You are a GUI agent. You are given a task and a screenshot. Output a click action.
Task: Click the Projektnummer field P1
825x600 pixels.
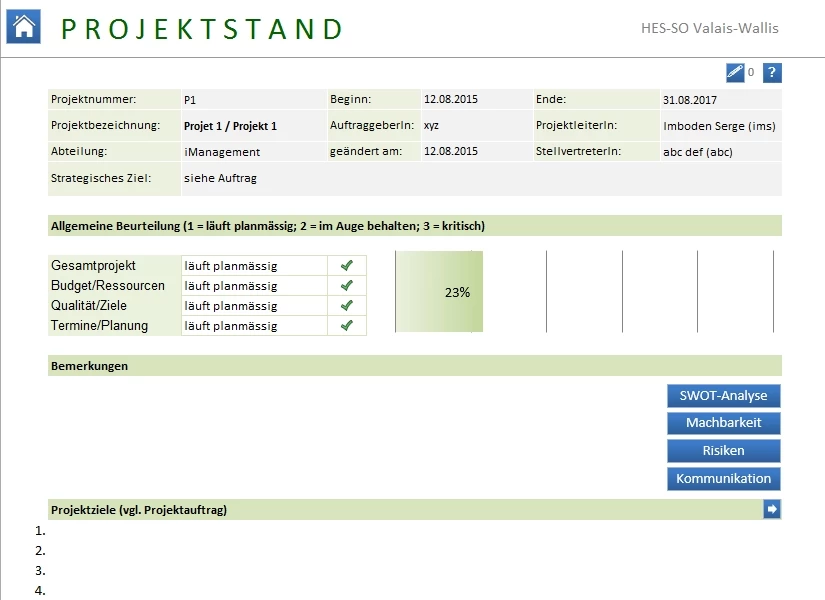pyautogui.click(x=254, y=100)
